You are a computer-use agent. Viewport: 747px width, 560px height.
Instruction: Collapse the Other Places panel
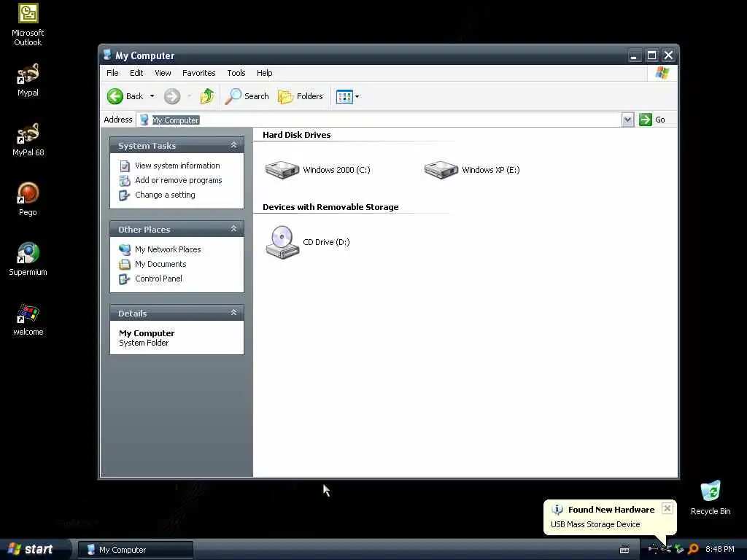233,228
